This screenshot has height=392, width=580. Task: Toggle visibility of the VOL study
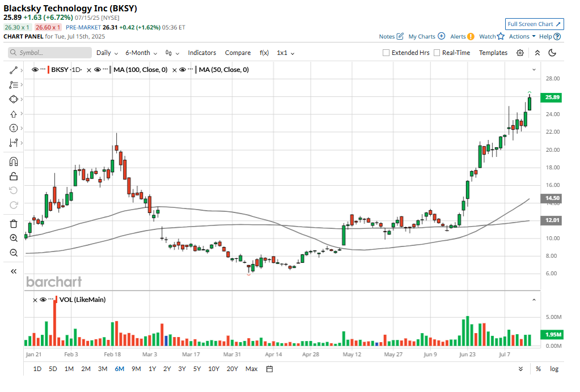[x=43, y=300]
